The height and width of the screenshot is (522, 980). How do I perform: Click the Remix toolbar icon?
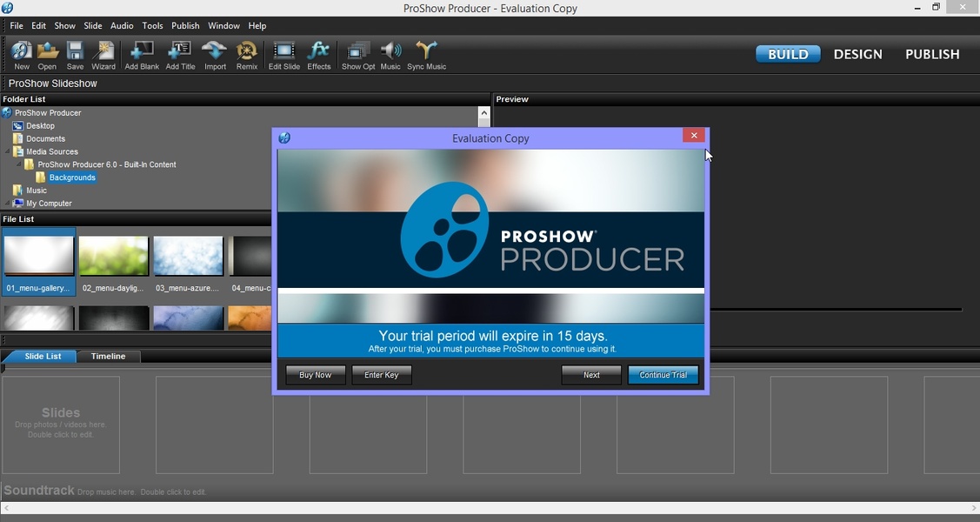(247, 55)
